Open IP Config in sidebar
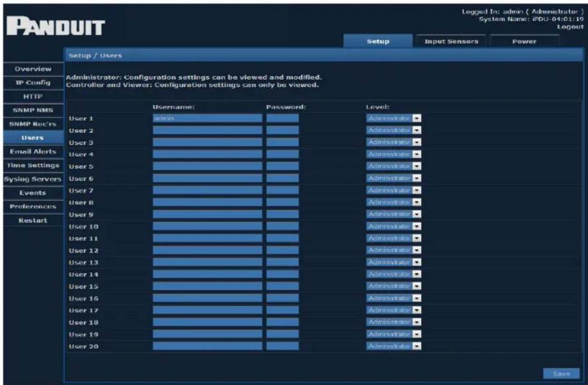The width and height of the screenshot is (588, 385). (33, 82)
